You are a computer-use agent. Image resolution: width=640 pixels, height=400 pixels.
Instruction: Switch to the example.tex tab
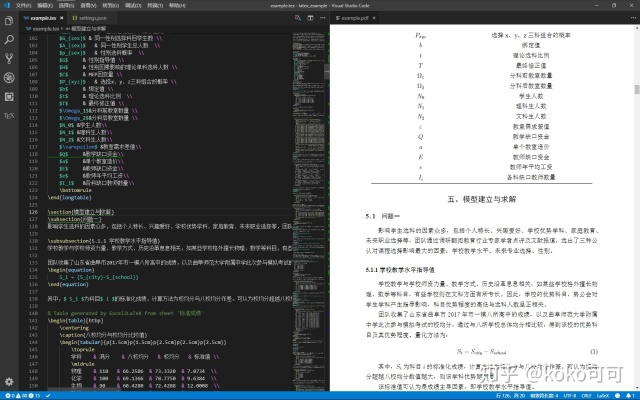(x=41, y=18)
